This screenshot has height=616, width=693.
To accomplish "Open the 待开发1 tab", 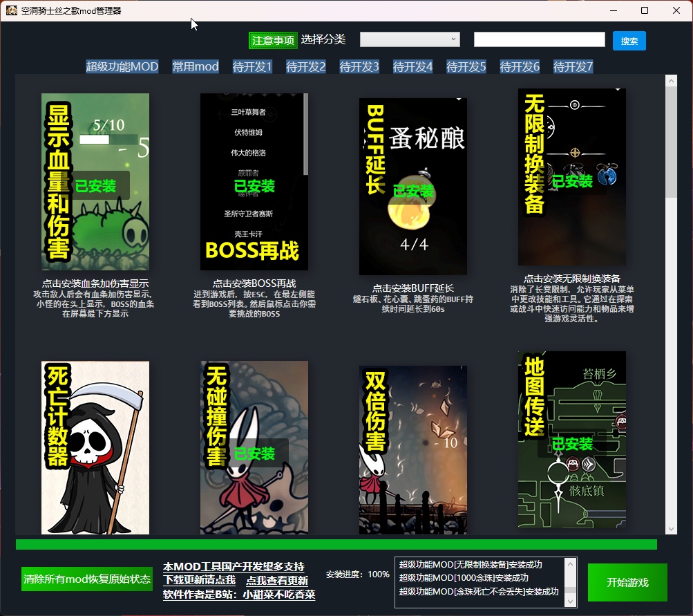I will pyautogui.click(x=252, y=66).
